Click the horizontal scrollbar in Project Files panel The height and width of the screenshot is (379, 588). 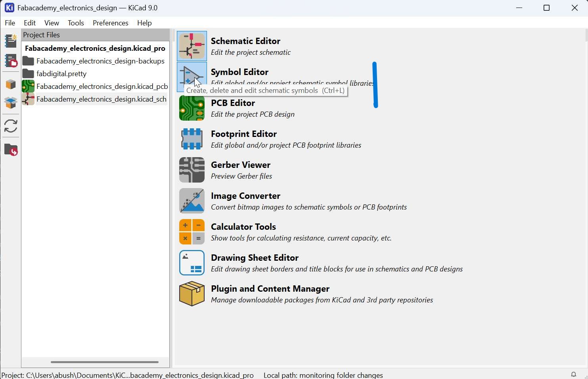click(105, 362)
